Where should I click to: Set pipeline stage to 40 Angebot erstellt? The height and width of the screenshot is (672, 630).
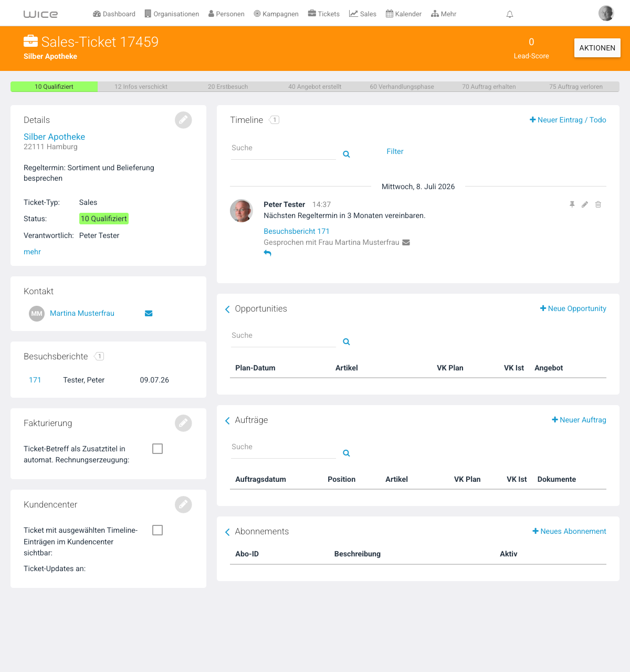click(315, 87)
